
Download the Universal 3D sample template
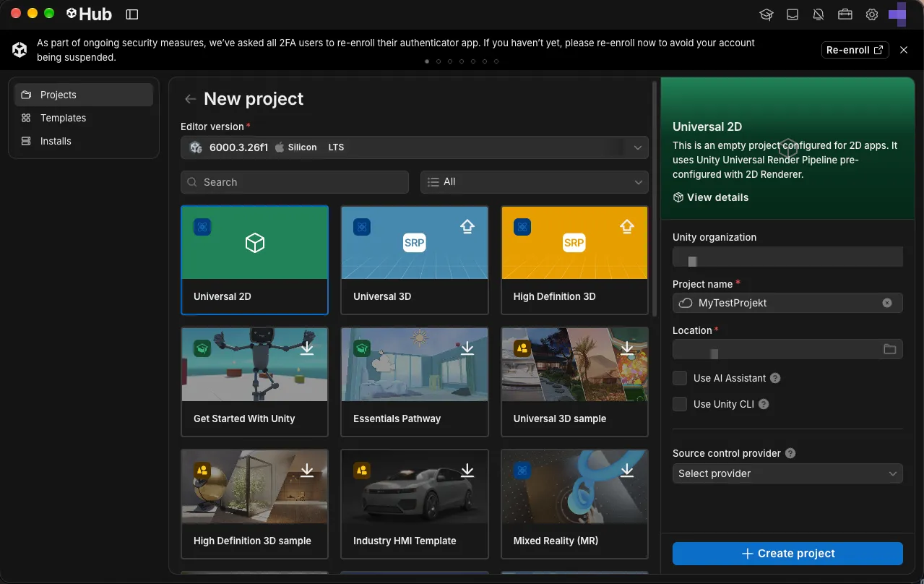(x=627, y=348)
